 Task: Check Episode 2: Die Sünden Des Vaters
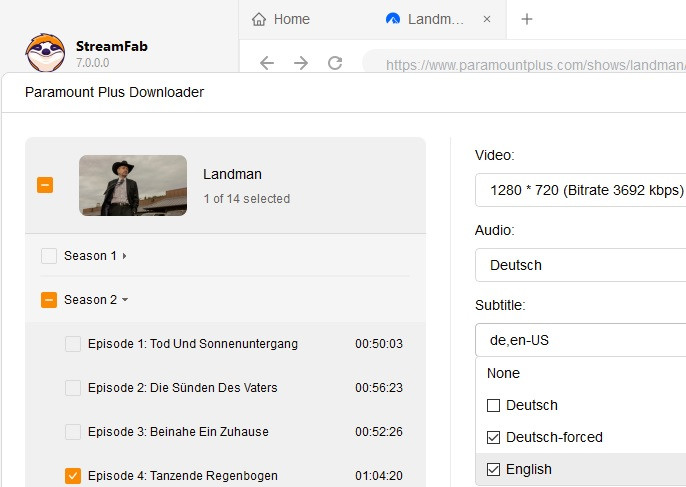73,388
